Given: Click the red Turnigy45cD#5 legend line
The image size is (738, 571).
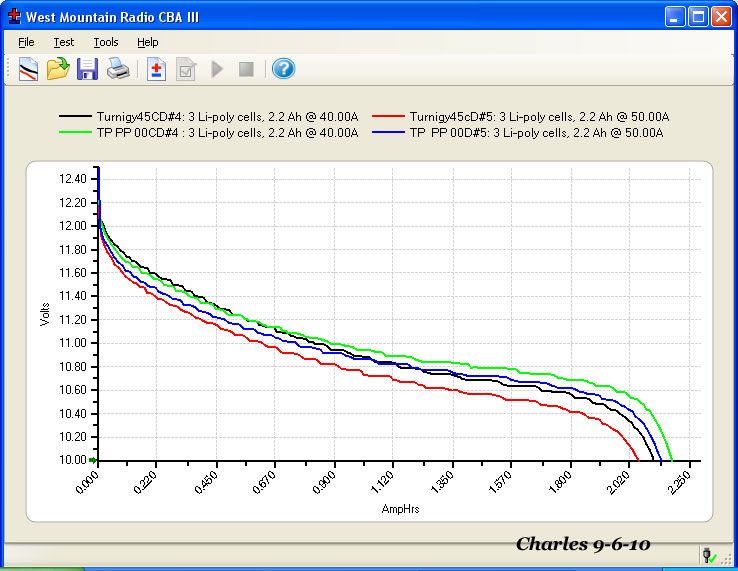Looking at the screenshot, I should pyautogui.click(x=388, y=116).
